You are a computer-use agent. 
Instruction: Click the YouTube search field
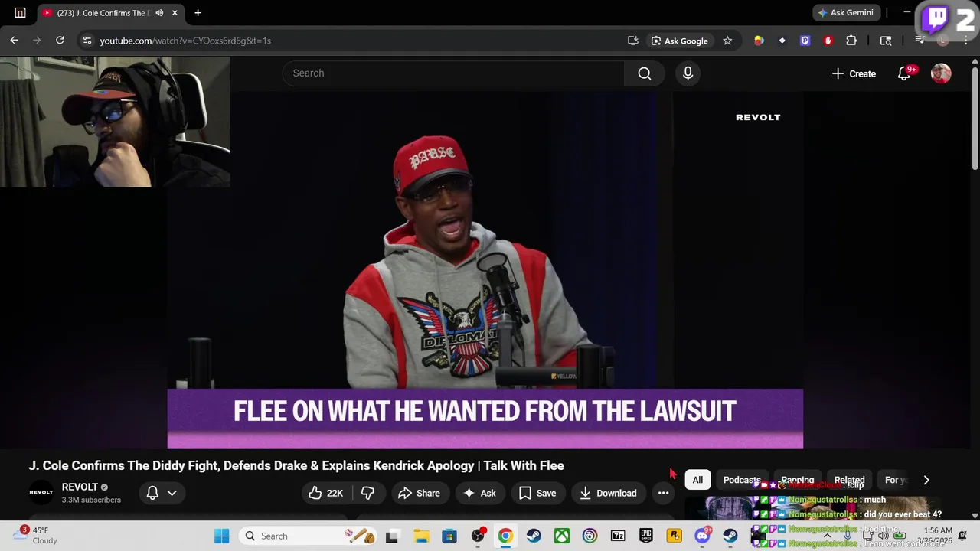coord(453,73)
